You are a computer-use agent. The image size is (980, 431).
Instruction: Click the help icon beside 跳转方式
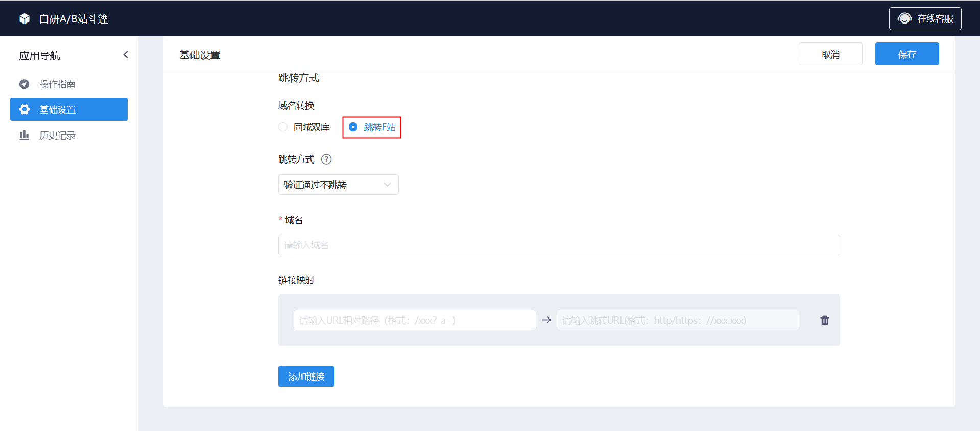[326, 160]
